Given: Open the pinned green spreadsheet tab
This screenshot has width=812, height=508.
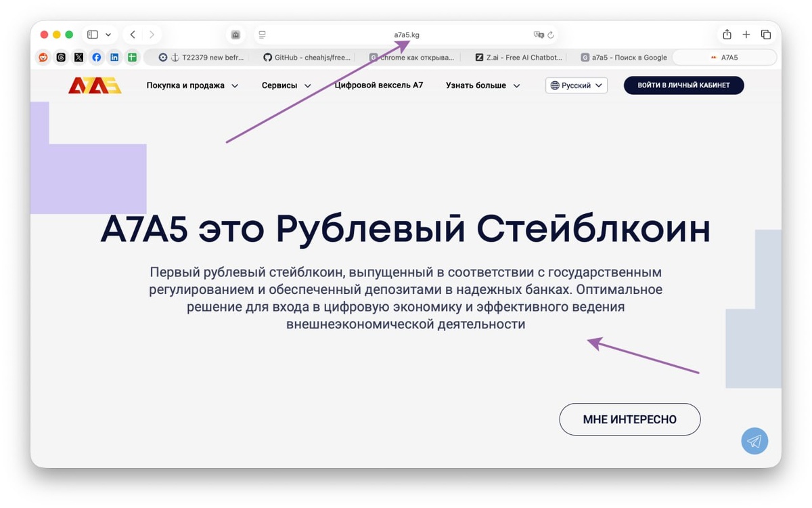Looking at the screenshot, I should point(132,58).
